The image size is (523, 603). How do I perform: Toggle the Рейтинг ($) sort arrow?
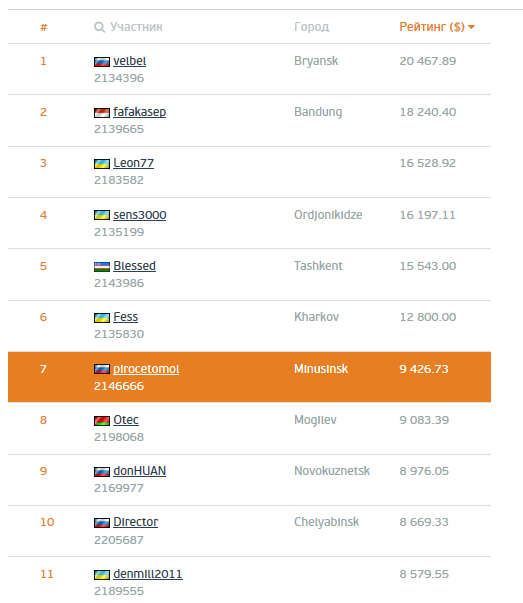point(471,27)
